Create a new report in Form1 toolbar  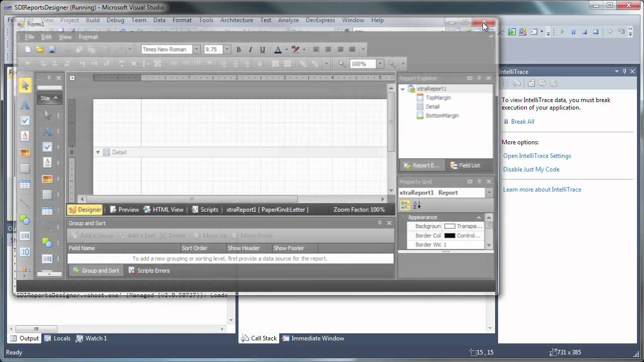coord(28,49)
